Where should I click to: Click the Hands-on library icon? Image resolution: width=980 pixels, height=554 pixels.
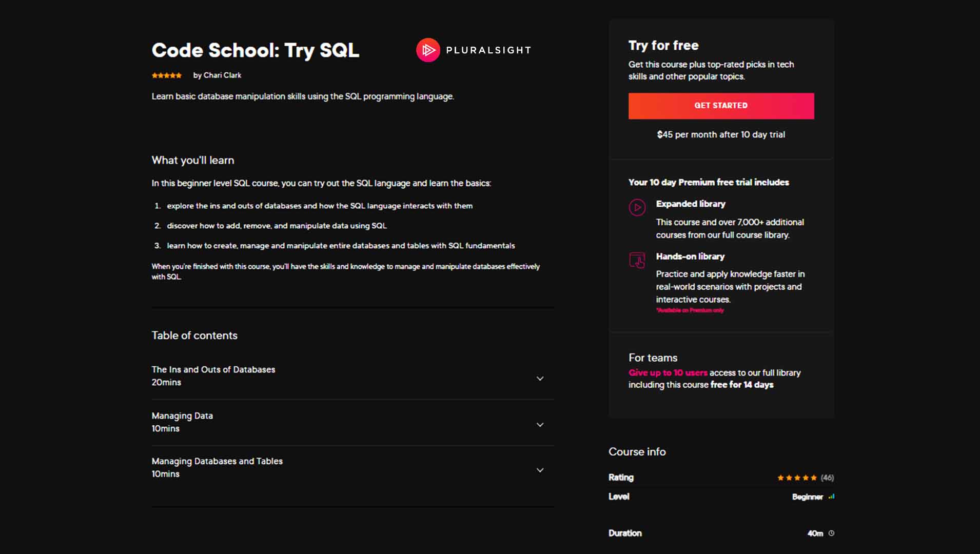coord(637,260)
